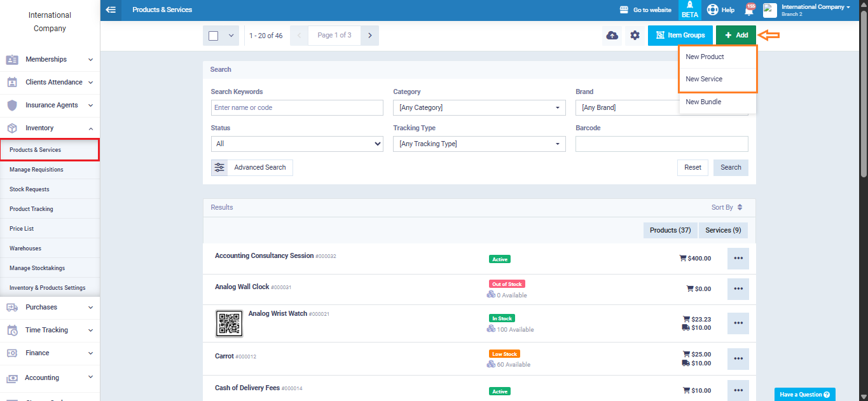
Task: Expand the Category dropdown
Action: (x=479, y=108)
